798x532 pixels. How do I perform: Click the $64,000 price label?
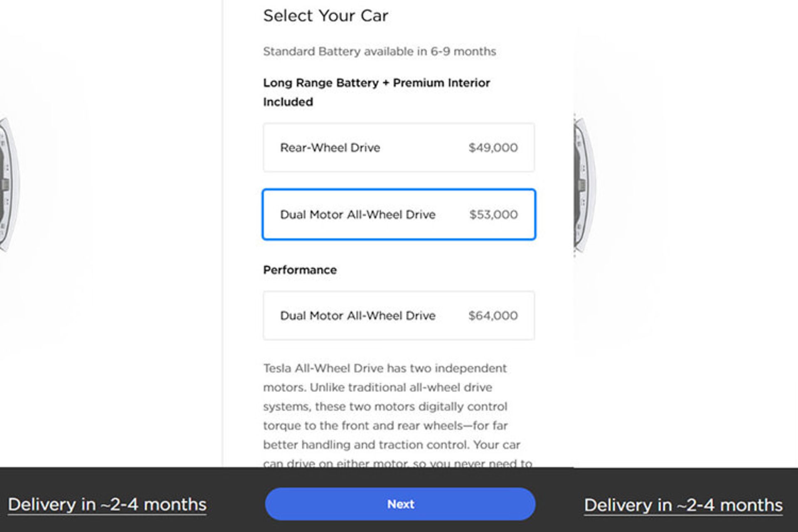[x=492, y=315]
